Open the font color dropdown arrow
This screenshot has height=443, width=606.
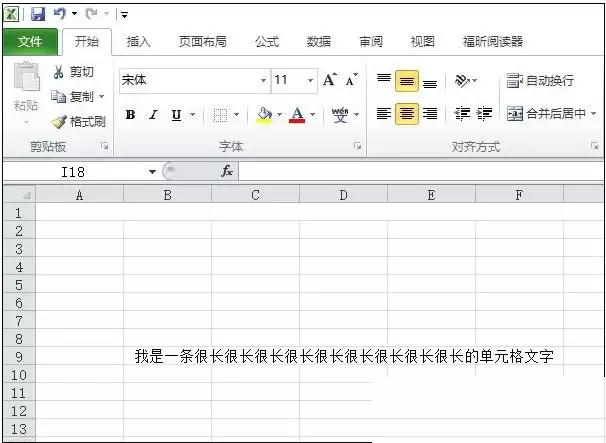313,115
